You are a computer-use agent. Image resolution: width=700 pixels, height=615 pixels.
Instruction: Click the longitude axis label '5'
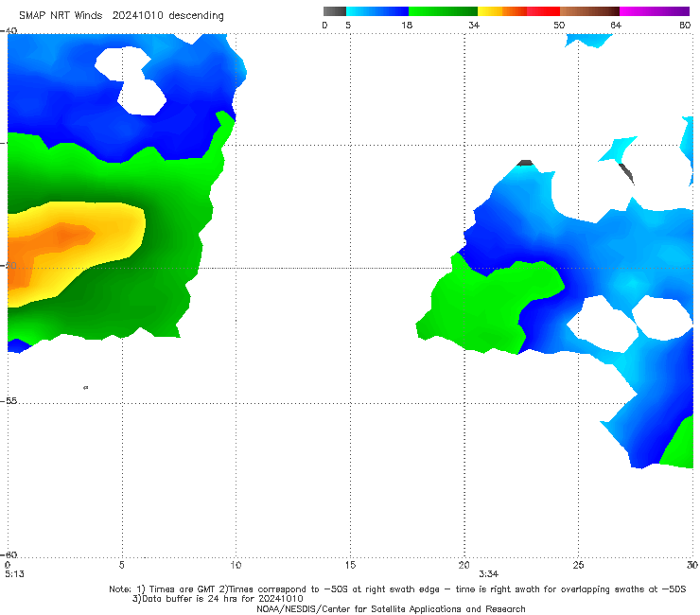tap(121, 565)
